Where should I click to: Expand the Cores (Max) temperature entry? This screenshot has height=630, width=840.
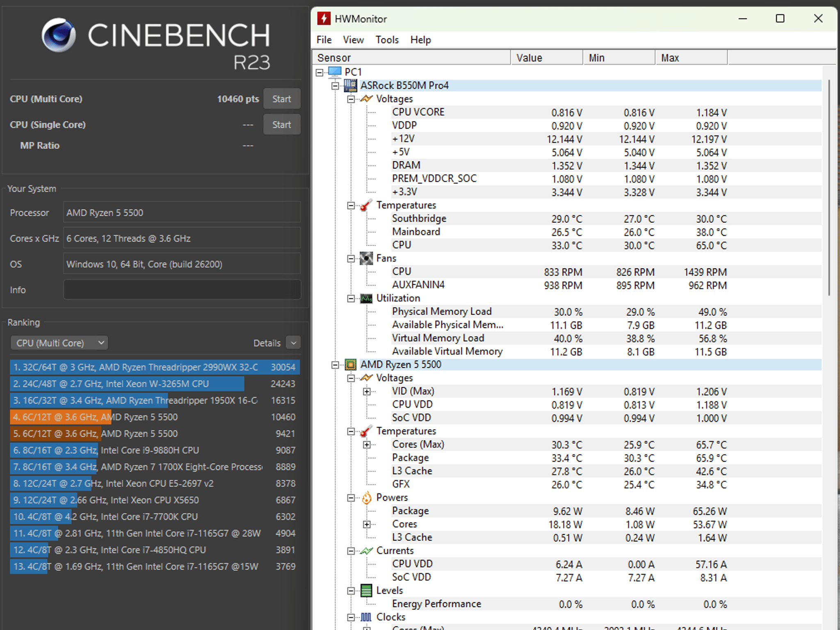(367, 445)
